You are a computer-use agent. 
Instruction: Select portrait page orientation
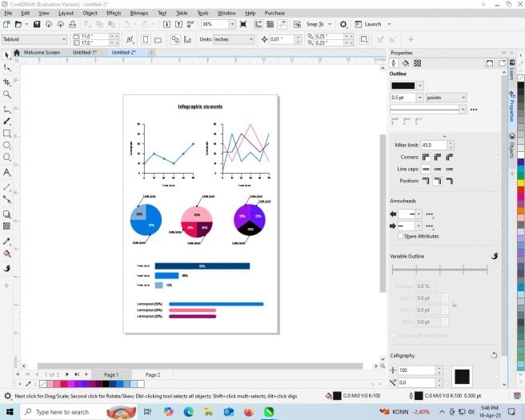(x=146, y=39)
